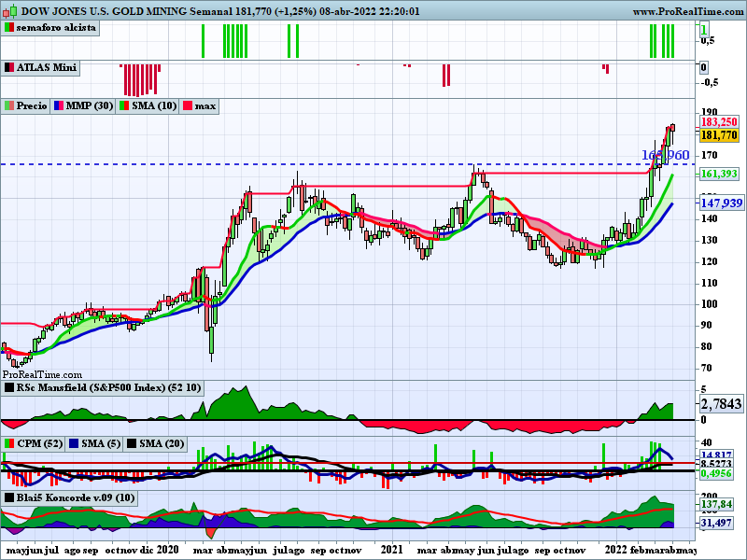The image size is (747, 560).
Task: Click the '2021' label on time axis
Action: pyautogui.click(x=392, y=550)
